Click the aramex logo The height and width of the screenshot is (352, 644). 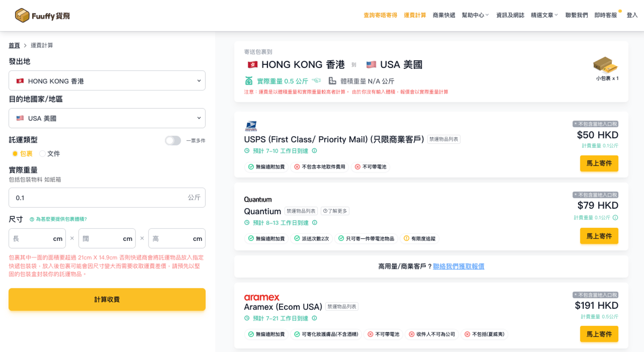(x=262, y=297)
